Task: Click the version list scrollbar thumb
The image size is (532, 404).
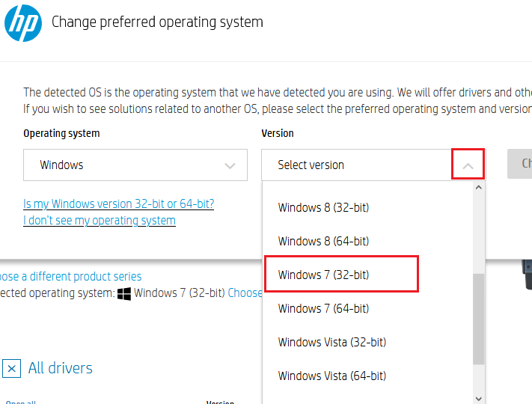Action: (479, 318)
